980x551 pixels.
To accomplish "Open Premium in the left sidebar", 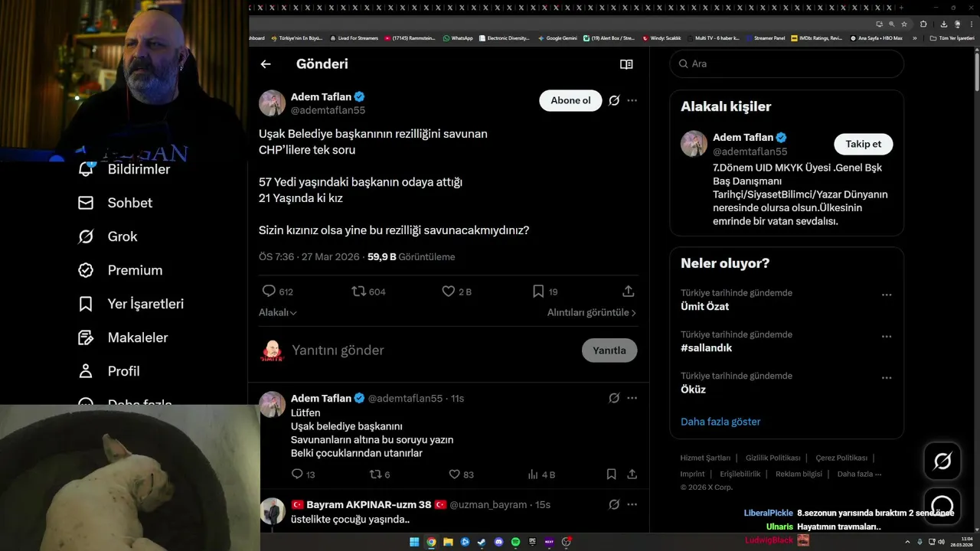I will (x=120, y=270).
